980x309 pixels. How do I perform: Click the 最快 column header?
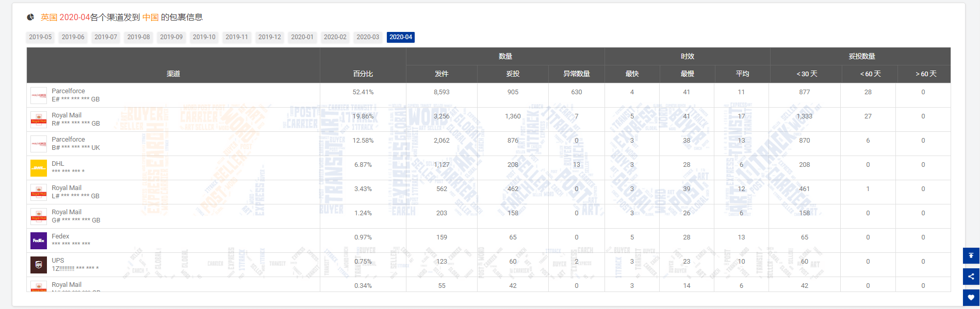pyautogui.click(x=632, y=74)
